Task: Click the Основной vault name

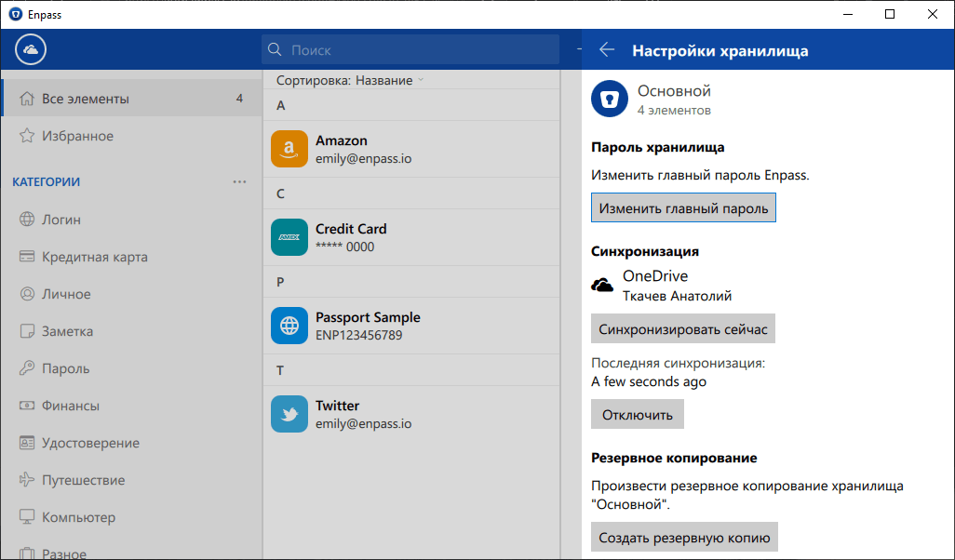Action: (x=674, y=90)
